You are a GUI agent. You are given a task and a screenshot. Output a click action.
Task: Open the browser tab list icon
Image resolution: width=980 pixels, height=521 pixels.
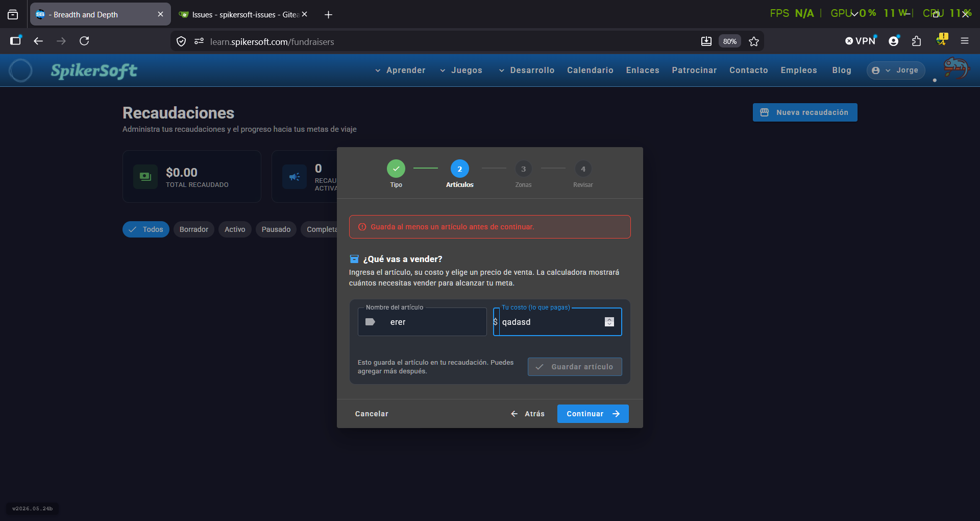(13, 14)
